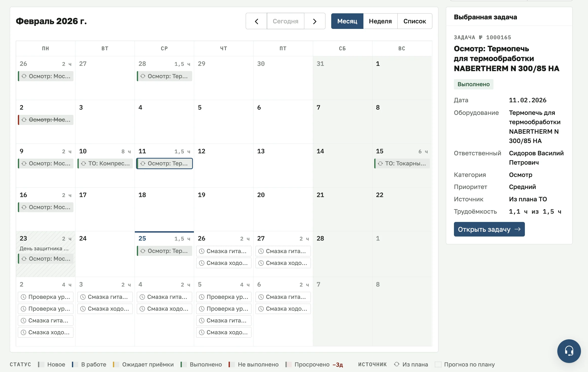Select Смазка гита... forecast on March 3
This screenshot has width=588, height=372.
[105, 297]
